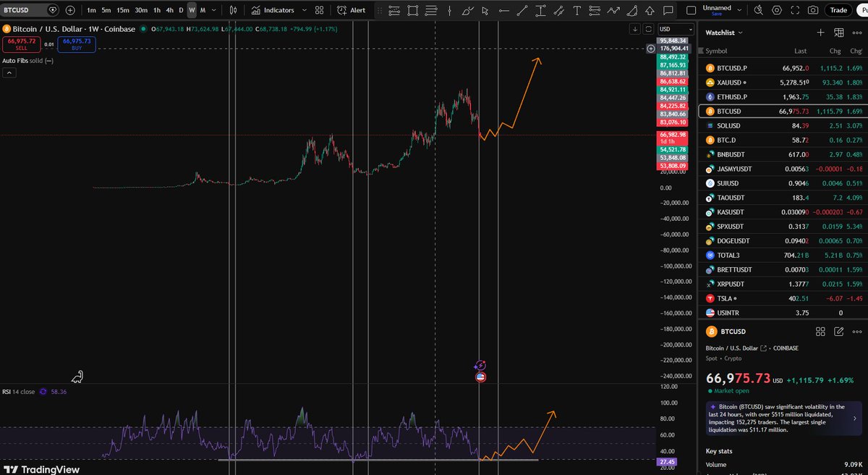Viewport: 868px width, 475px height.
Task: Click the Trade button
Action: coord(838,10)
